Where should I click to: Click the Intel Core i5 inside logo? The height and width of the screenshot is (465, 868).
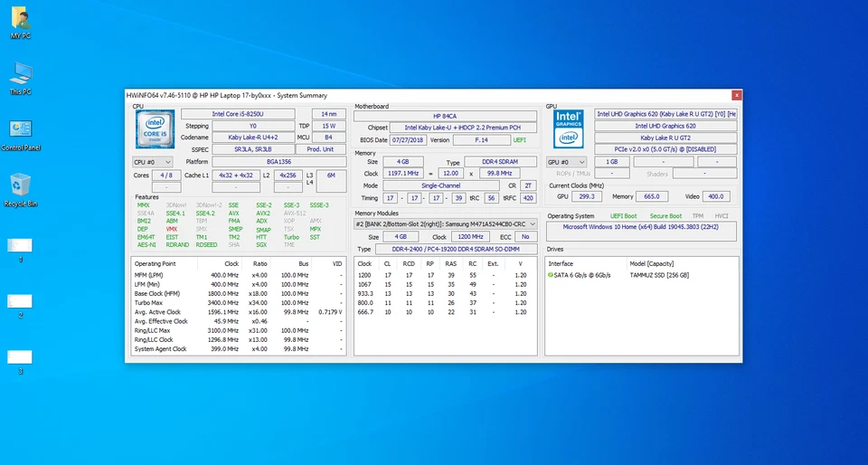point(155,129)
